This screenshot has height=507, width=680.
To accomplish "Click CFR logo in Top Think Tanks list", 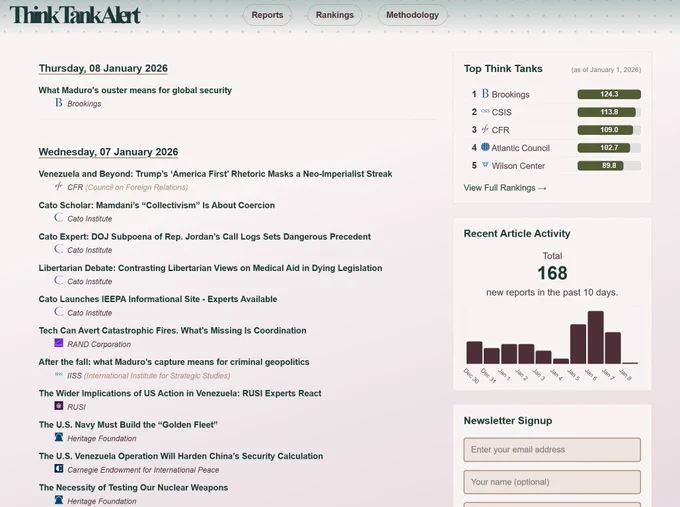I will [485, 129].
